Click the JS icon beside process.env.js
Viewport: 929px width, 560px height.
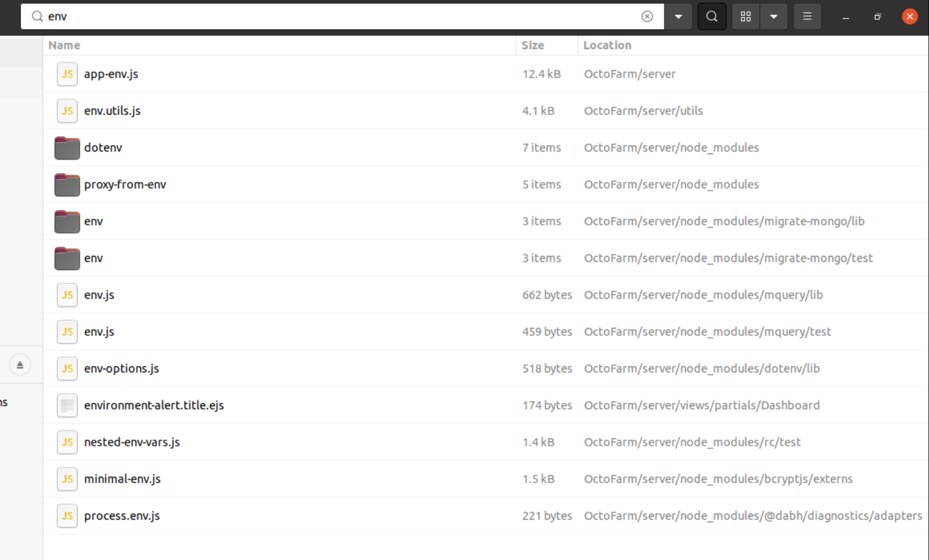pyautogui.click(x=66, y=516)
